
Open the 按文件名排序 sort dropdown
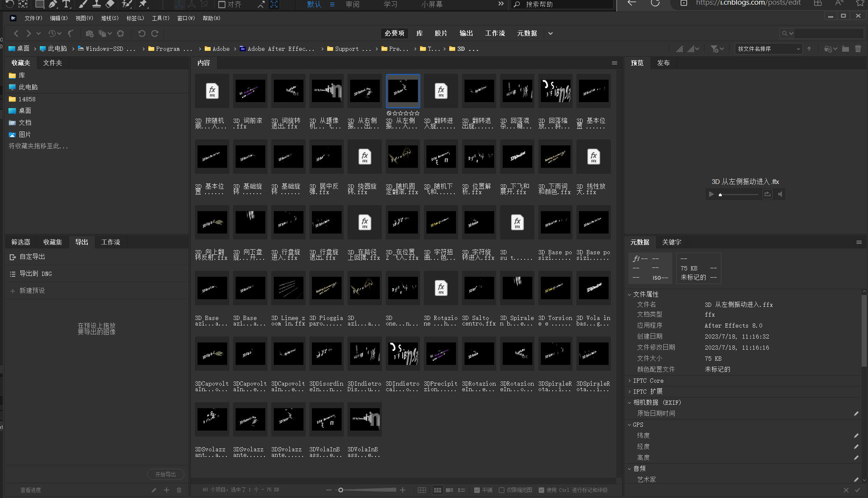click(768, 49)
